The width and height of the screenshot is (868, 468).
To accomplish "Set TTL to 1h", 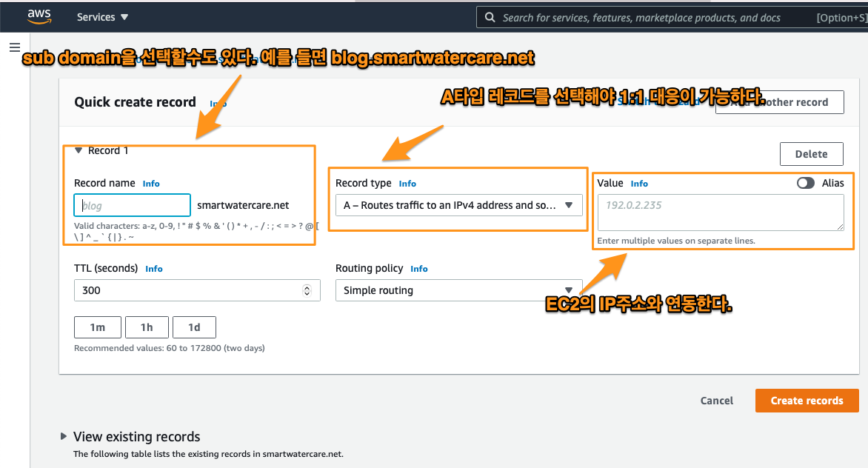I will 147,327.
